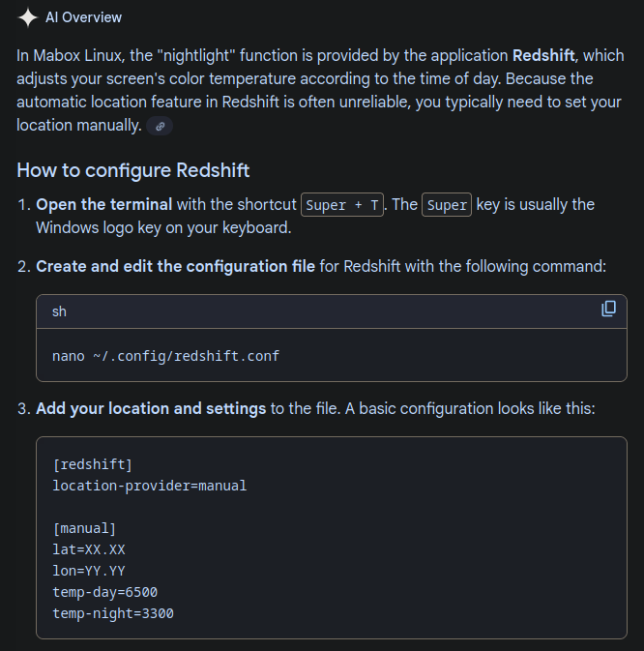644x651 pixels.
Task: Click the "Super + T" shortcut chip
Action: (342, 205)
